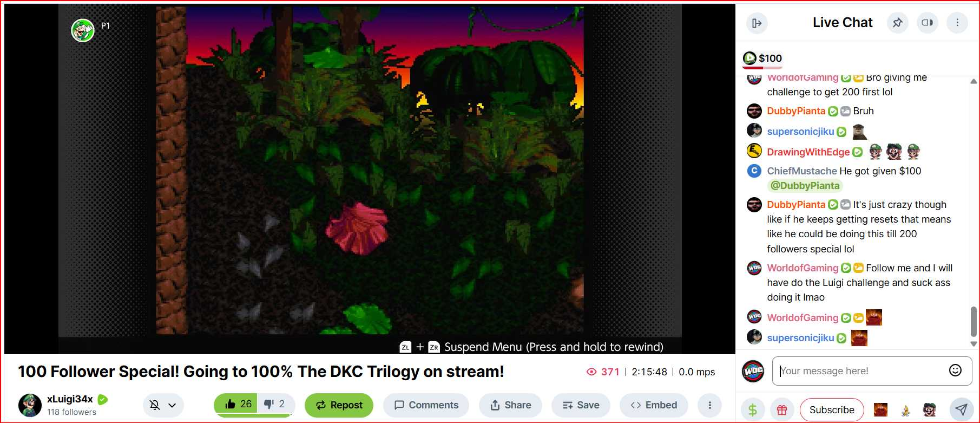Screen dimensions: 980x423
Task: Open live chat options menu
Action: point(957,23)
